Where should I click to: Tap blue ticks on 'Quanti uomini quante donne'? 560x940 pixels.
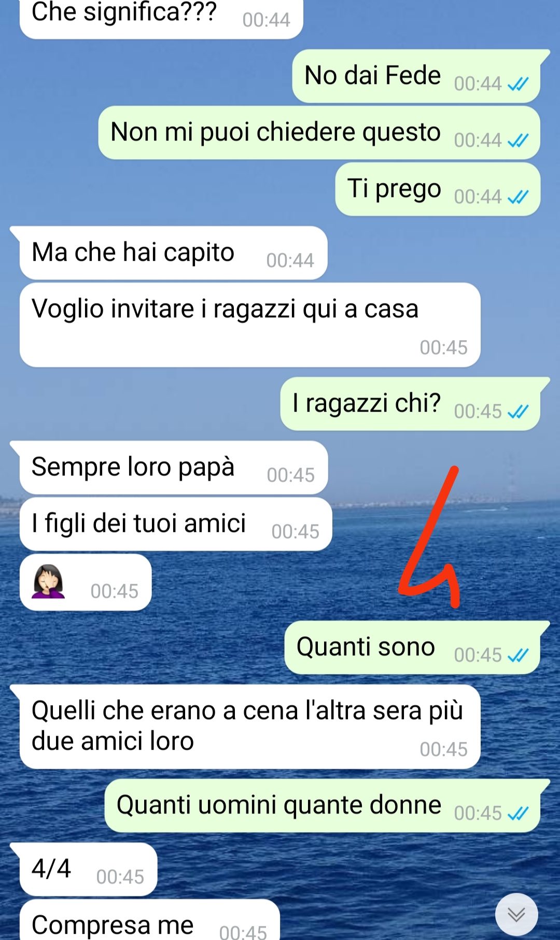pyautogui.click(x=518, y=813)
